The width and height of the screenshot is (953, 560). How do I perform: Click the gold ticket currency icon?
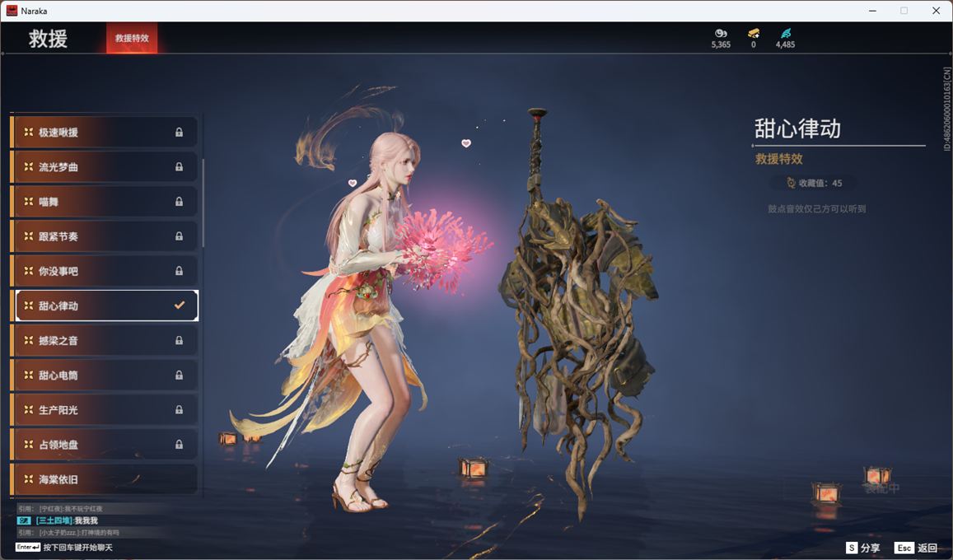tap(754, 33)
